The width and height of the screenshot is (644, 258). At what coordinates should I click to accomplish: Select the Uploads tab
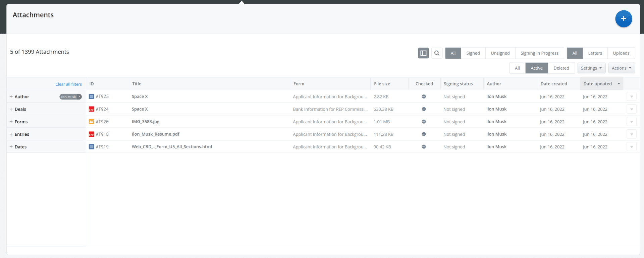coord(621,53)
